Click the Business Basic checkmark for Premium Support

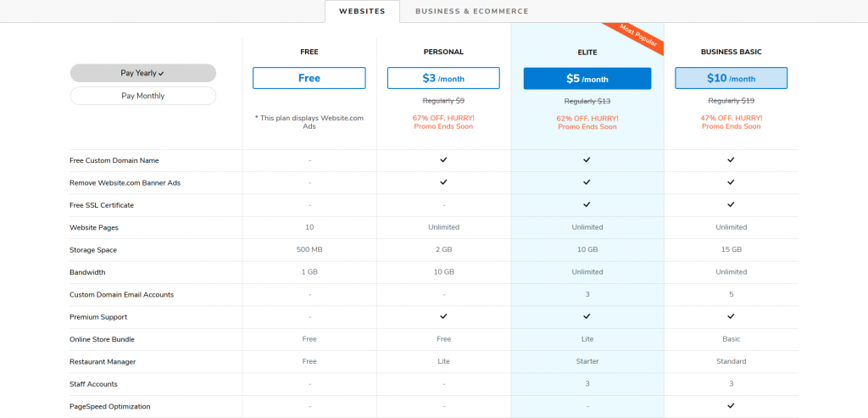(x=732, y=317)
